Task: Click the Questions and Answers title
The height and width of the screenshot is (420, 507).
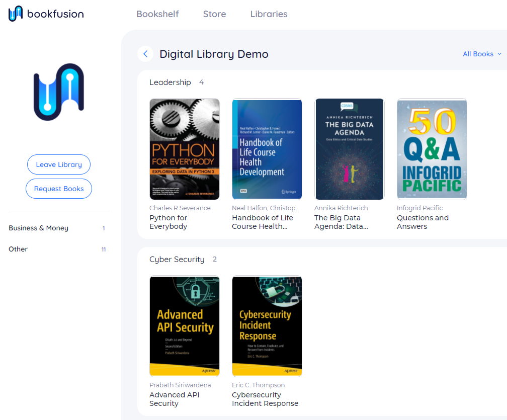Action: click(422, 222)
